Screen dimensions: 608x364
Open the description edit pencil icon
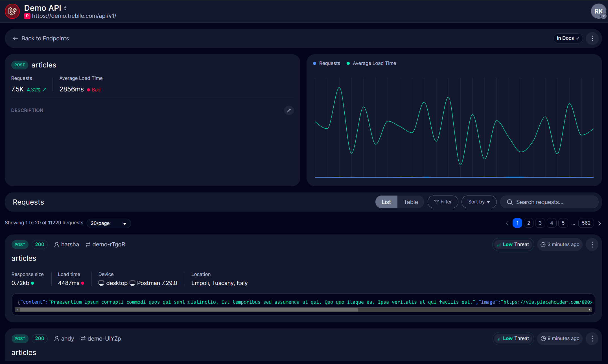coord(289,110)
